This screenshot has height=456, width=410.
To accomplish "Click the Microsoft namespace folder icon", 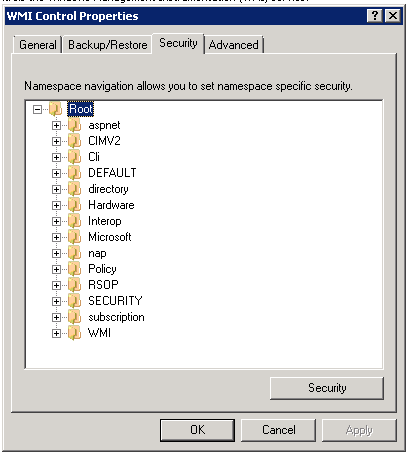I will click(74, 237).
